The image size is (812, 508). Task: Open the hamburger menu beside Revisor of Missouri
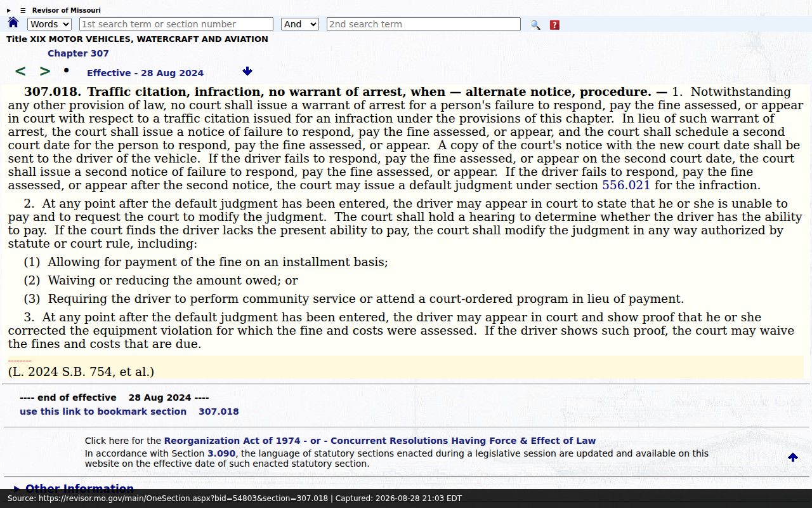click(23, 10)
